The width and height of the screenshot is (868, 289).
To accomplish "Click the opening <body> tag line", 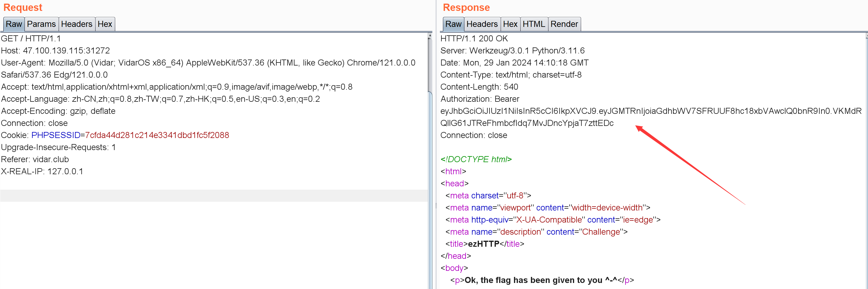I will [x=454, y=269].
